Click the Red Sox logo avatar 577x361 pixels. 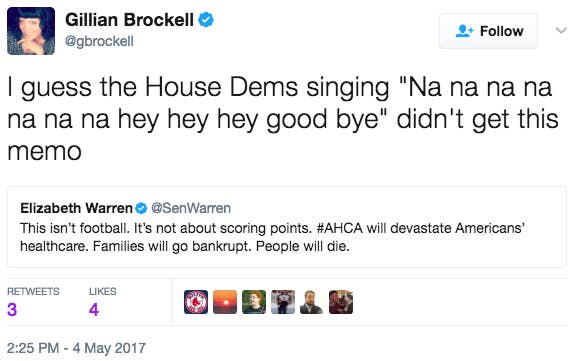[x=196, y=302]
